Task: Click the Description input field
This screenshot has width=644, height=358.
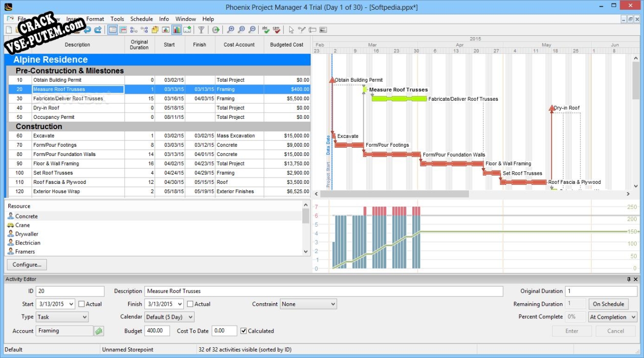Action: tap(324, 291)
